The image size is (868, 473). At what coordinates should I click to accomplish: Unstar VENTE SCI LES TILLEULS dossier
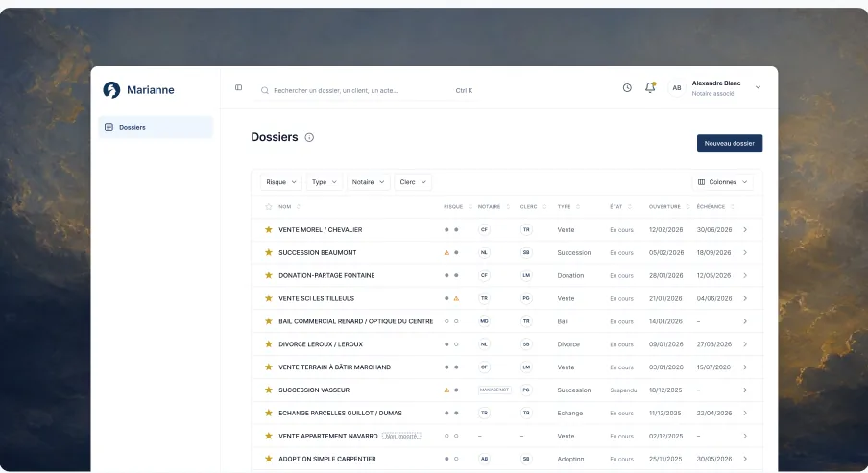[269, 298]
